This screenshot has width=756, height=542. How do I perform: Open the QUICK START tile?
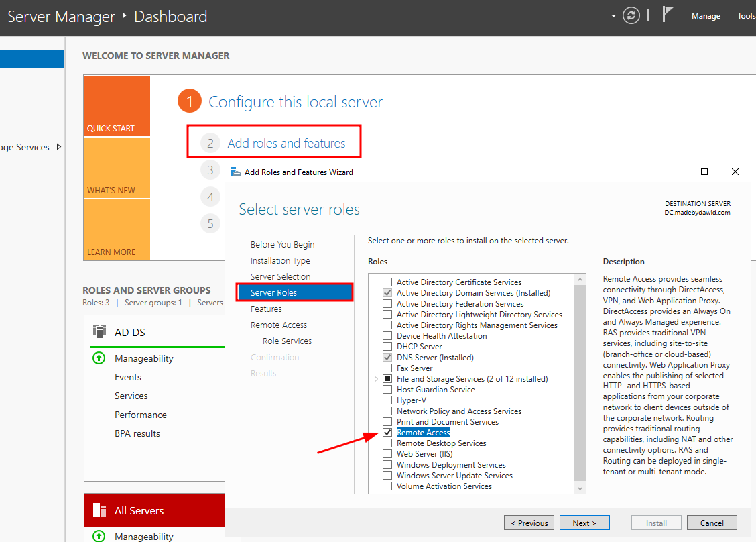coord(117,106)
